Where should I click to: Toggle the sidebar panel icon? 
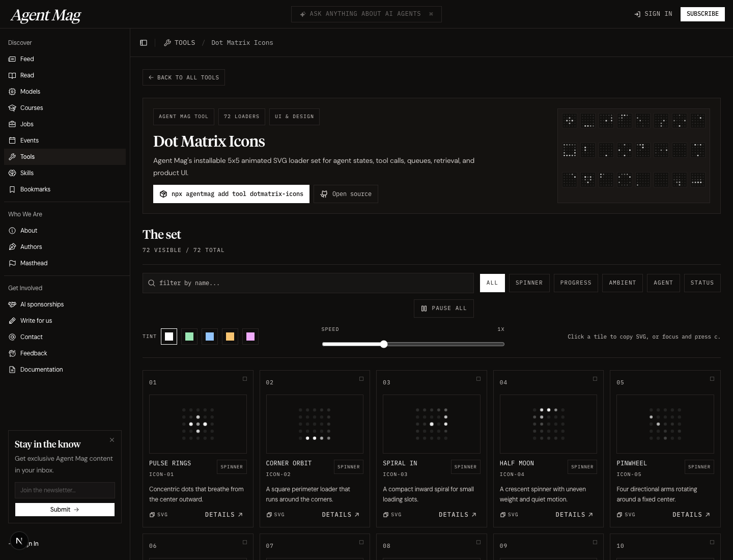click(144, 43)
